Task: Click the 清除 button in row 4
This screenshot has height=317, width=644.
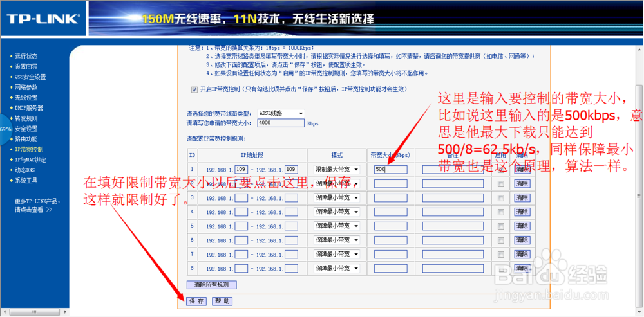Action: click(522, 212)
